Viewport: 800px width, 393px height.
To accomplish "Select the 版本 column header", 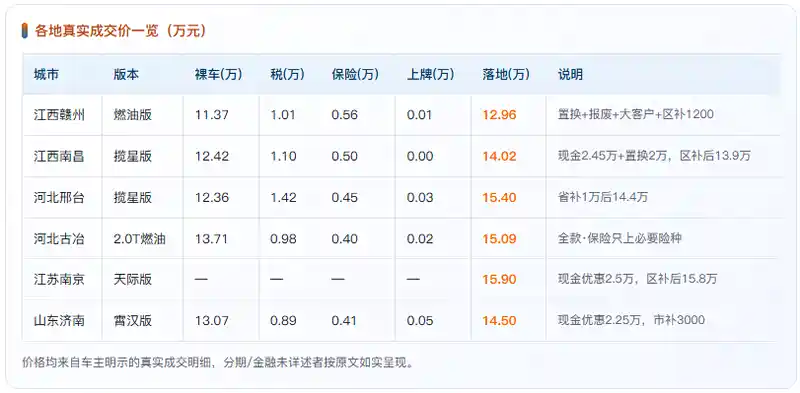I will point(126,75).
